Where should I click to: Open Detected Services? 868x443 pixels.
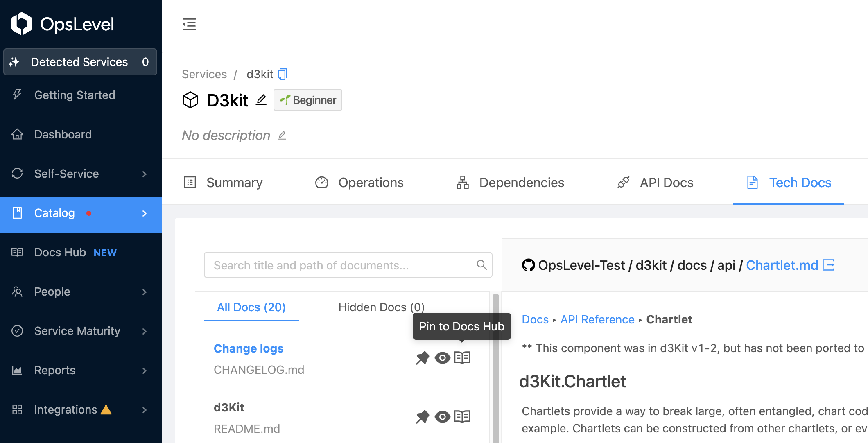pyautogui.click(x=80, y=62)
